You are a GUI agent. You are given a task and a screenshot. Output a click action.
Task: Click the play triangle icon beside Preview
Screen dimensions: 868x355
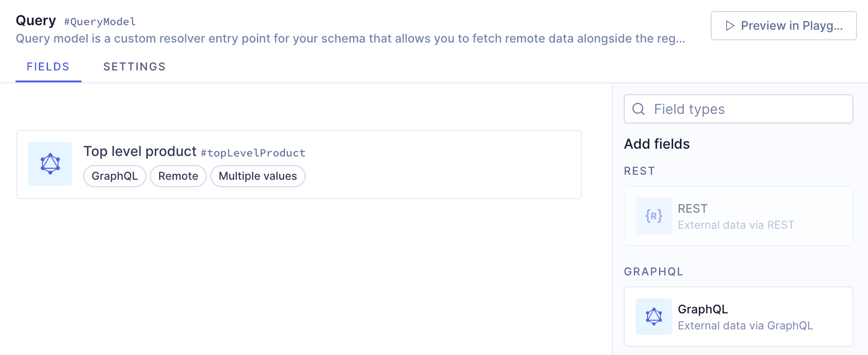pyautogui.click(x=730, y=26)
